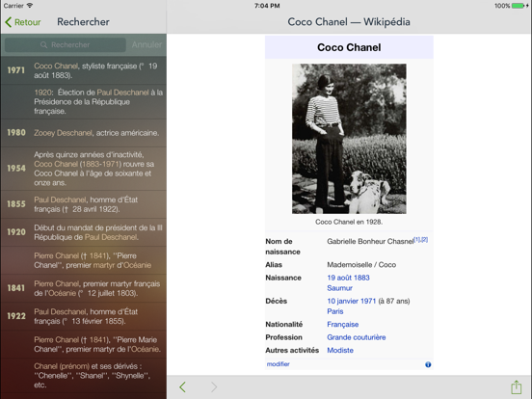532x399 pixels.
Task: Open the Française nationality link
Action: click(343, 325)
